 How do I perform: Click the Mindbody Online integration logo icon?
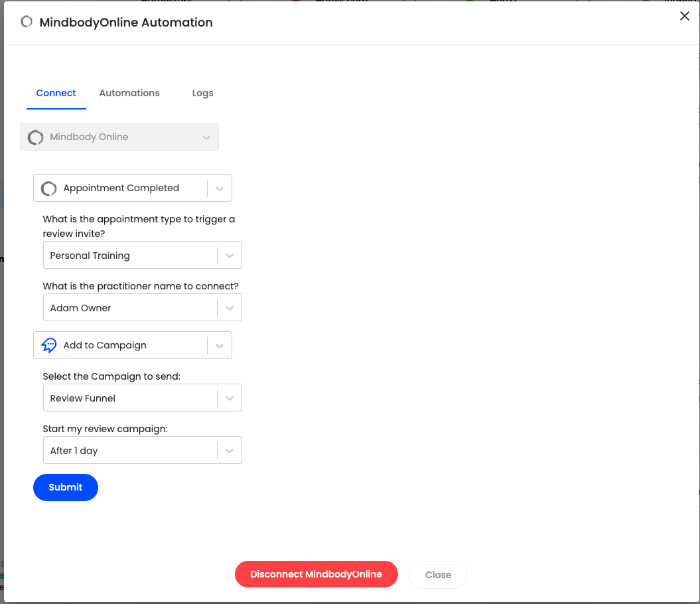click(x=36, y=137)
